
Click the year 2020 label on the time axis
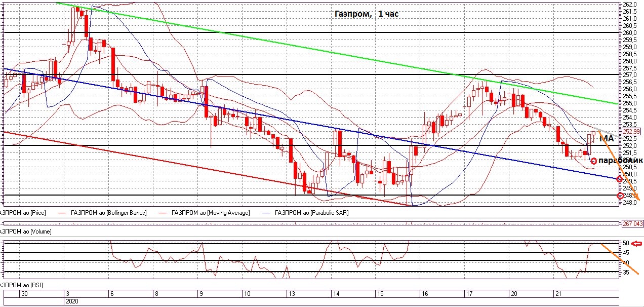[x=71, y=301]
